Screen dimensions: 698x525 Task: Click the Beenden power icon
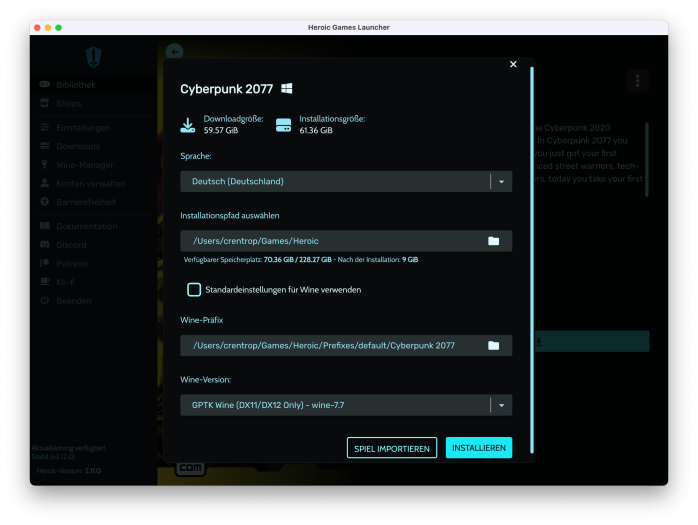pyautogui.click(x=45, y=301)
